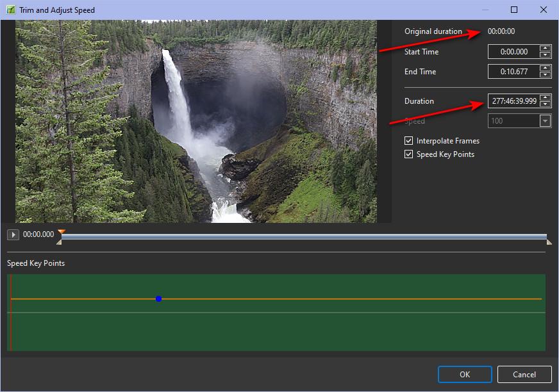Increase End Time with the up arrow

click(545, 69)
